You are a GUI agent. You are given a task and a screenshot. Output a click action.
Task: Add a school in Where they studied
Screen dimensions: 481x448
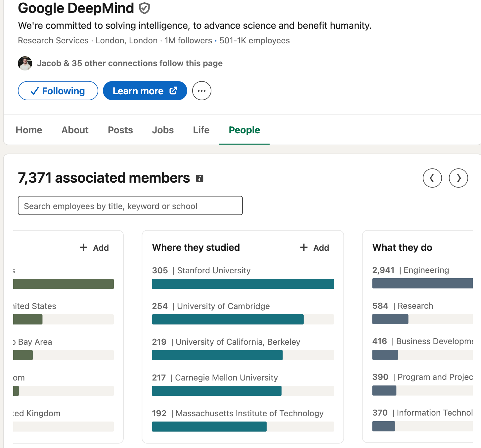315,248
